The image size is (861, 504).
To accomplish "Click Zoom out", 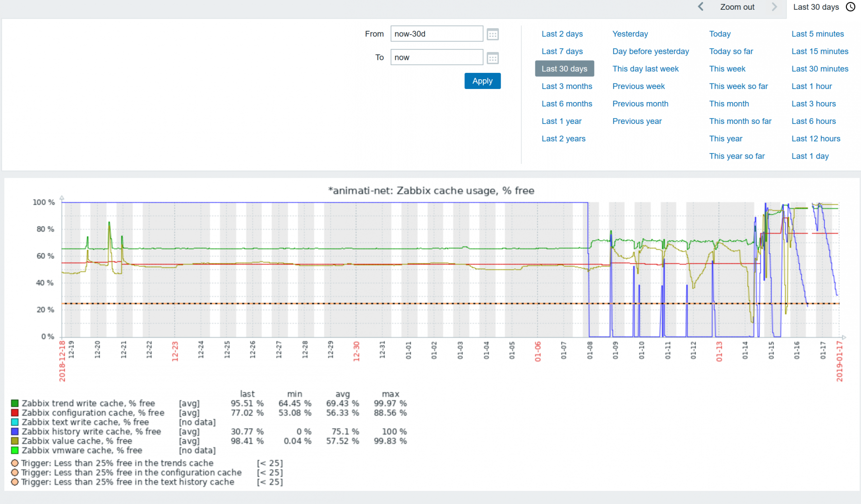I will point(737,7).
